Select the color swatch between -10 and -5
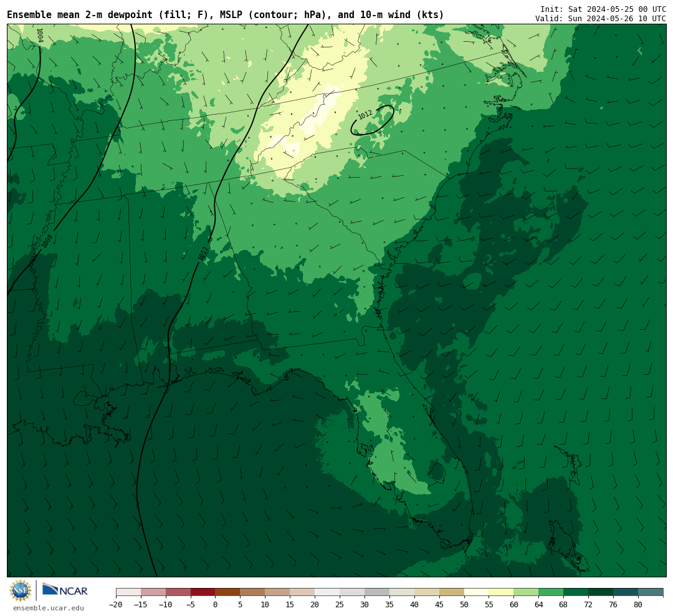The height and width of the screenshot is (616, 673). click(x=178, y=592)
